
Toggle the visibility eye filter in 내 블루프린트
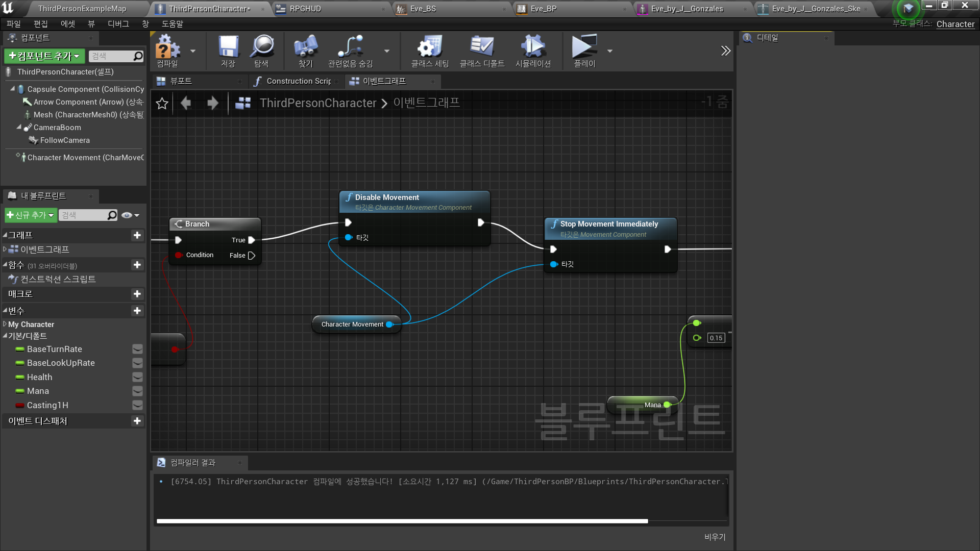[127, 215]
